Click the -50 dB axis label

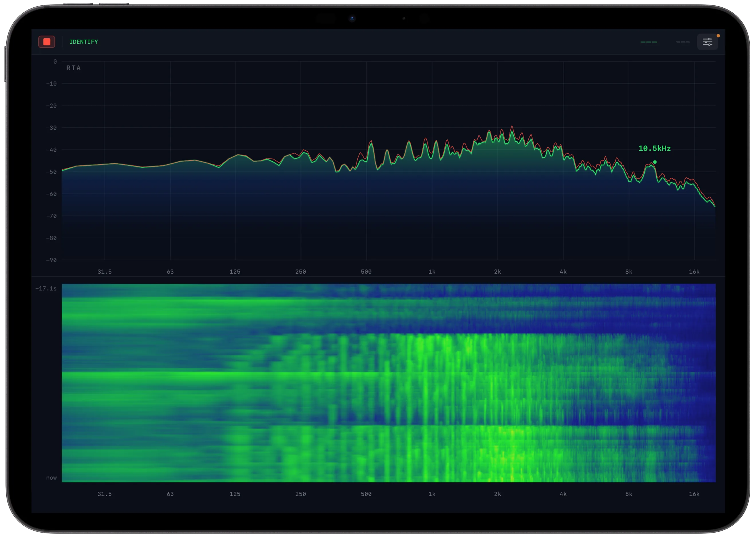click(x=51, y=172)
